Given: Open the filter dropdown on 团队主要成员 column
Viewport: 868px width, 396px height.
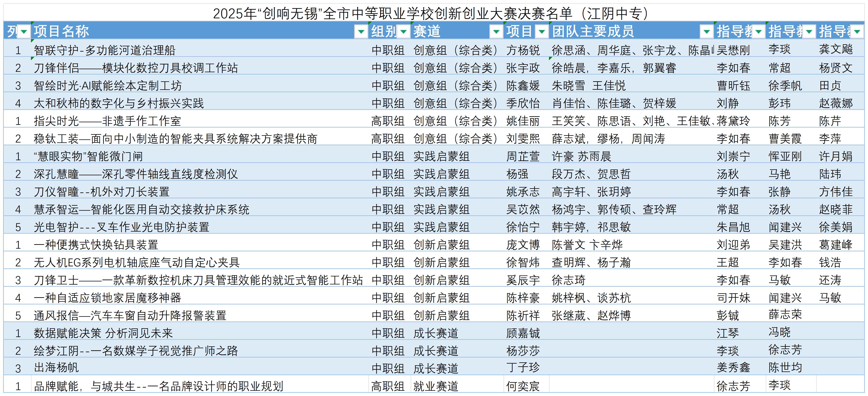Looking at the screenshot, I should (707, 33).
